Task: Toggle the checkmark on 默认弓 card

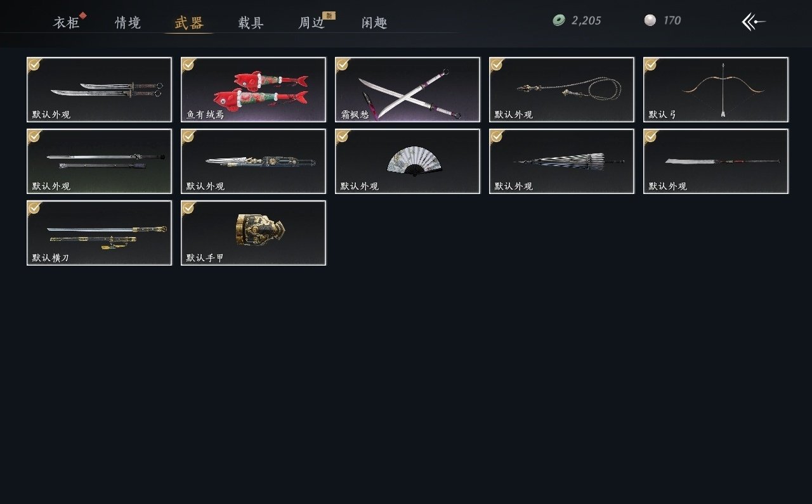Action: (x=651, y=65)
